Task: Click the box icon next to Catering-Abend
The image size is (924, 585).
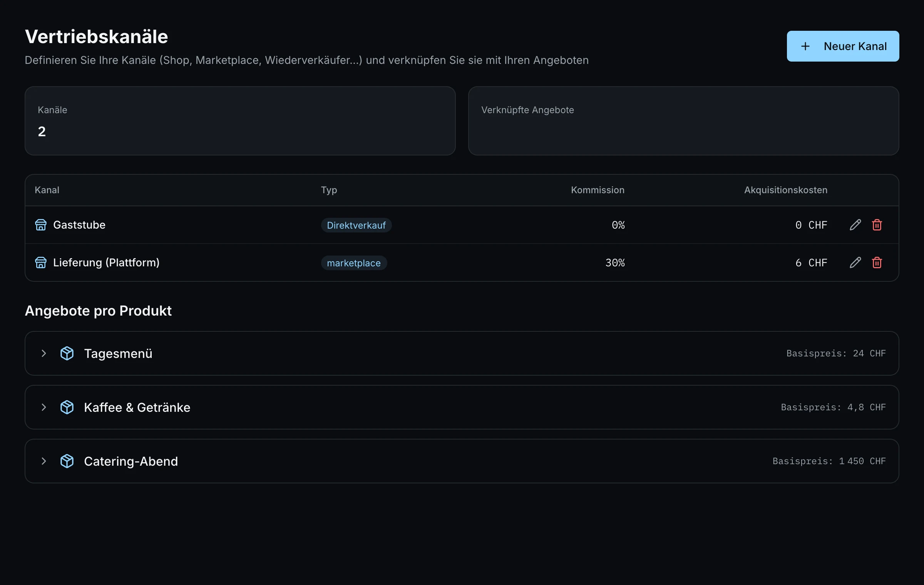Action: click(x=67, y=461)
